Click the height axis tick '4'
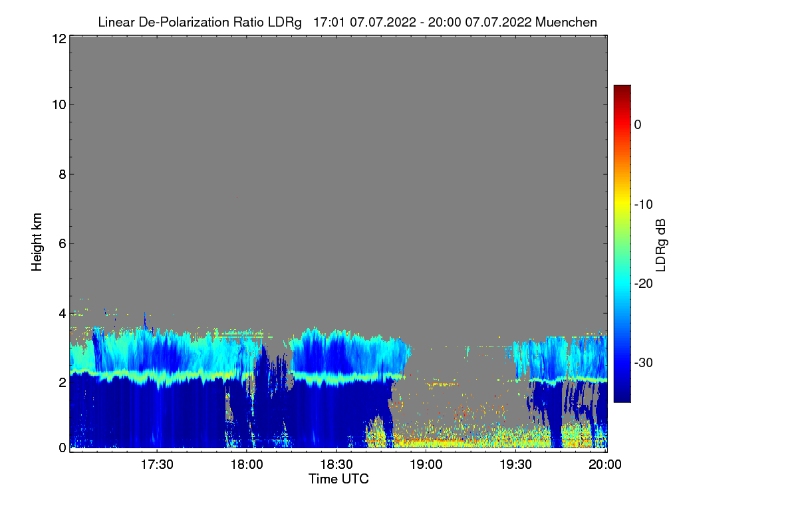Image resolution: width=798 pixels, height=532 pixels. [61, 313]
